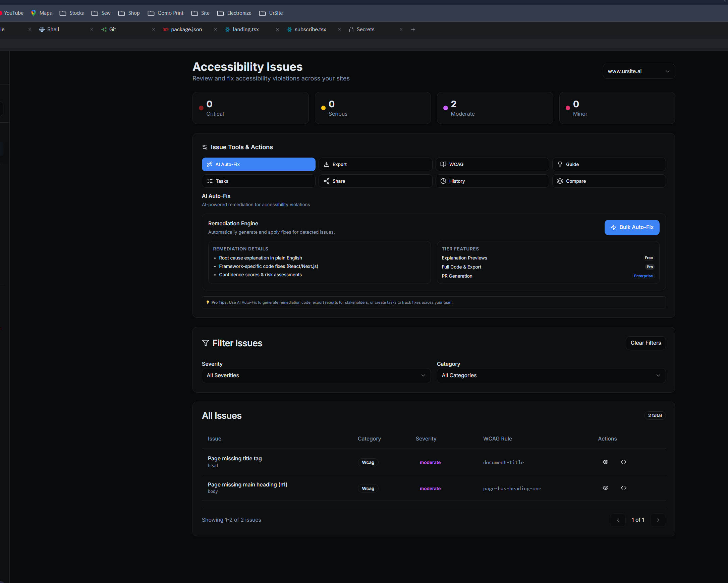
Task: Select the AI Auto-Fix tool
Action: pyautogui.click(x=258, y=164)
